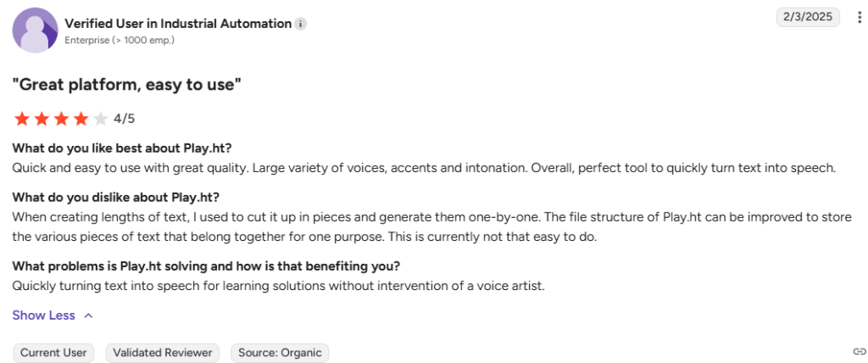Click the Enterprise (> 1000 emp.) label
This screenshot has width=868, height=363.
click(x=120, y=41)
